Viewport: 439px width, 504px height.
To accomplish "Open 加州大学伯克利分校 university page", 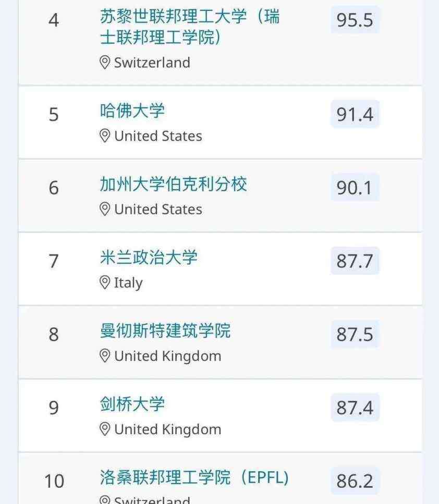I will [173, 184].
